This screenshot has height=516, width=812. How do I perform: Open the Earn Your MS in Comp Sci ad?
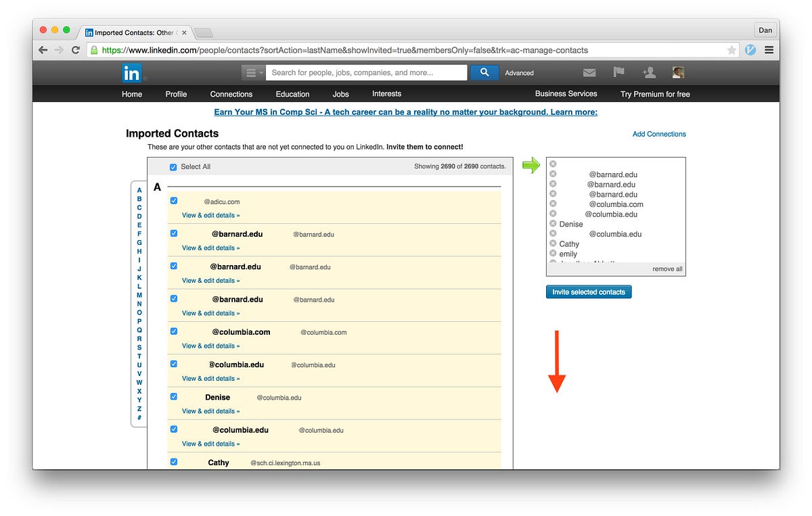pyautogui.click(x=406, y=112)
